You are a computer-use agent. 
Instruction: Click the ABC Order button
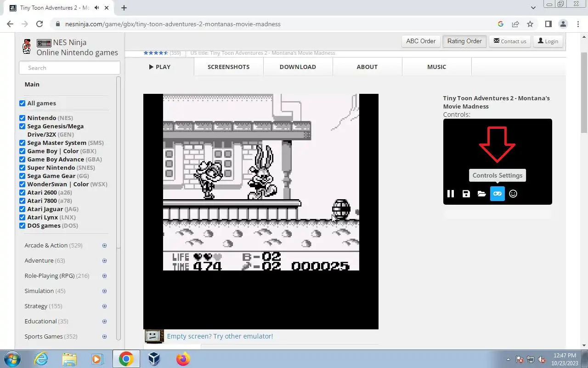click(x=421, y=41)
